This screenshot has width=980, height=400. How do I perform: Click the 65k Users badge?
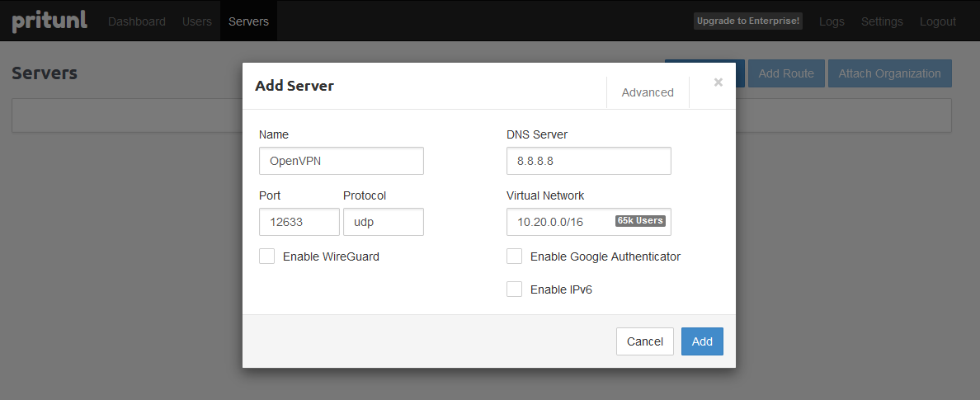pyautogui.click(x=640, y=221)
